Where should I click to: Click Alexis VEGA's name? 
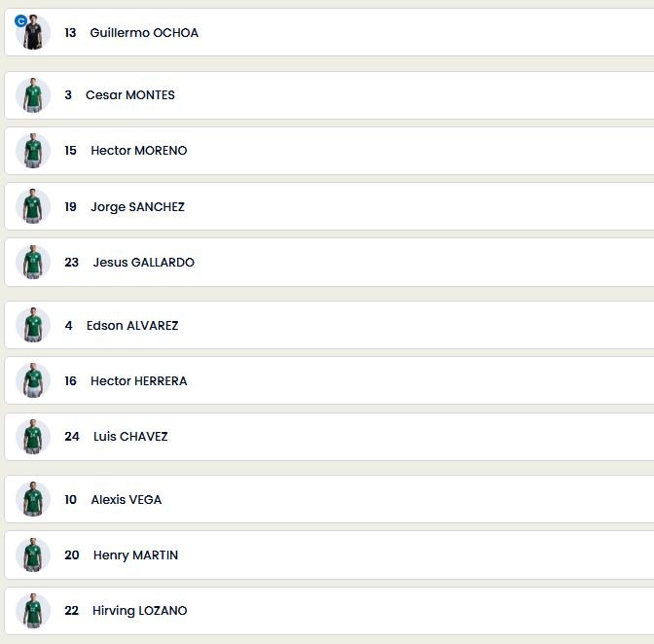(x=127, y=500)
